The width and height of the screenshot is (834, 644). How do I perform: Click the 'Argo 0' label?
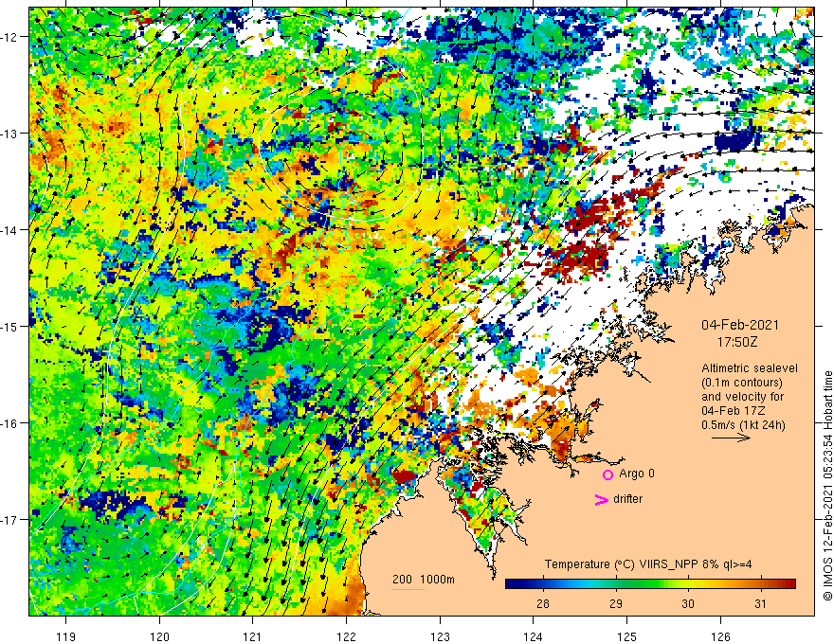637,474
